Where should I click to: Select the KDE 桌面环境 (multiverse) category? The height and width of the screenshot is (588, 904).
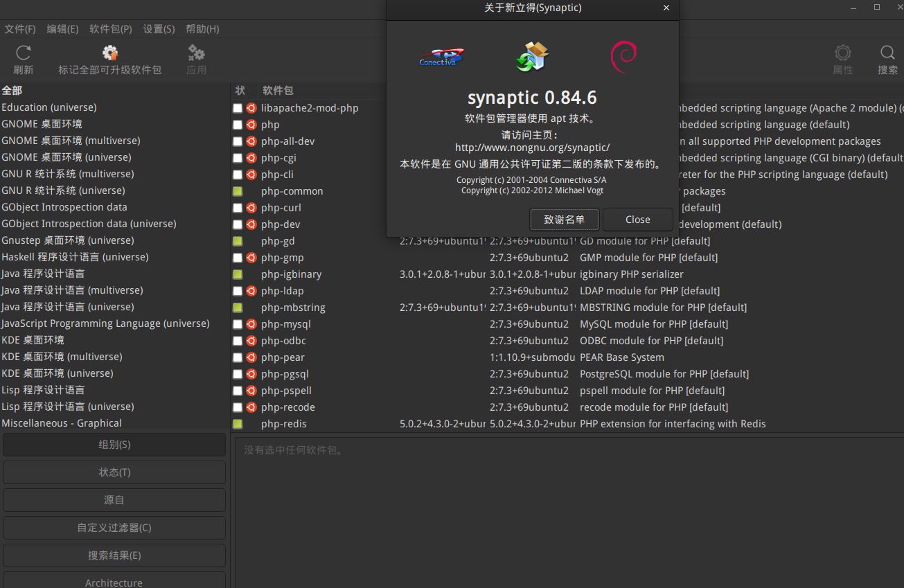62,357
